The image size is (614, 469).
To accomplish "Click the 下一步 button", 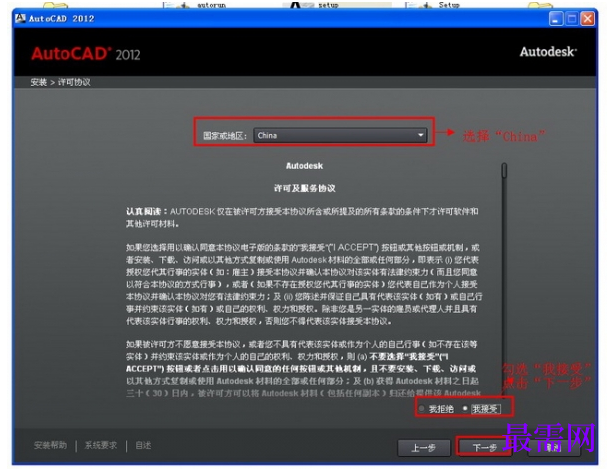I will [484, 447].
